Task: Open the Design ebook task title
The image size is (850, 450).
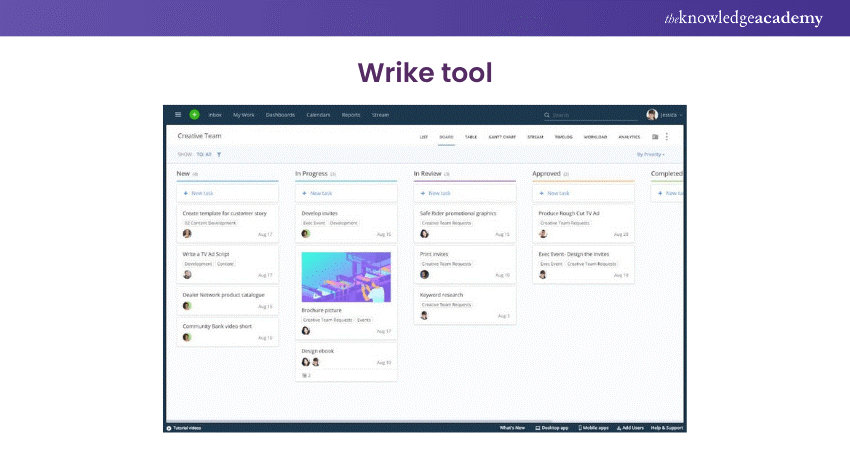Action: coord(318,351)
